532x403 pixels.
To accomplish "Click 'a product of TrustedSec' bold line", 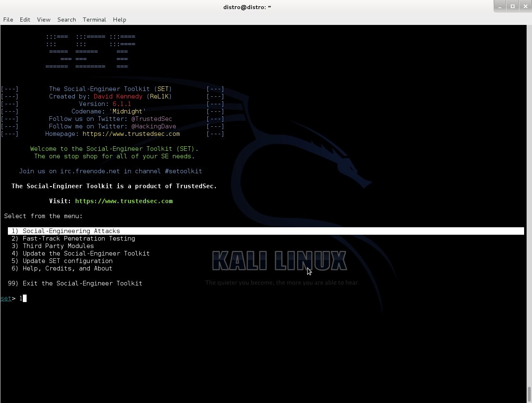I will click(114, 186).
